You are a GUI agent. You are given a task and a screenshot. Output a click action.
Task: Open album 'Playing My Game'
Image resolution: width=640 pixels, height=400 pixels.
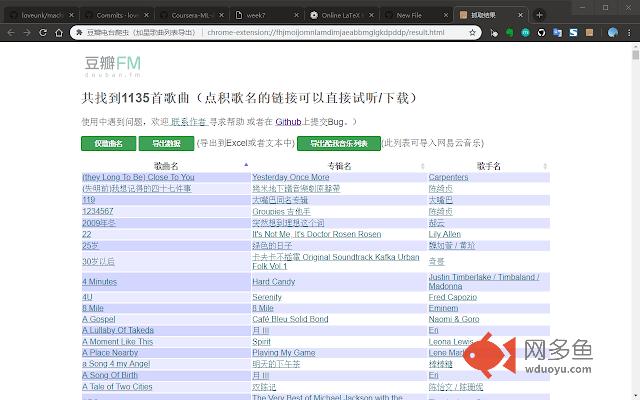[284, 353]
